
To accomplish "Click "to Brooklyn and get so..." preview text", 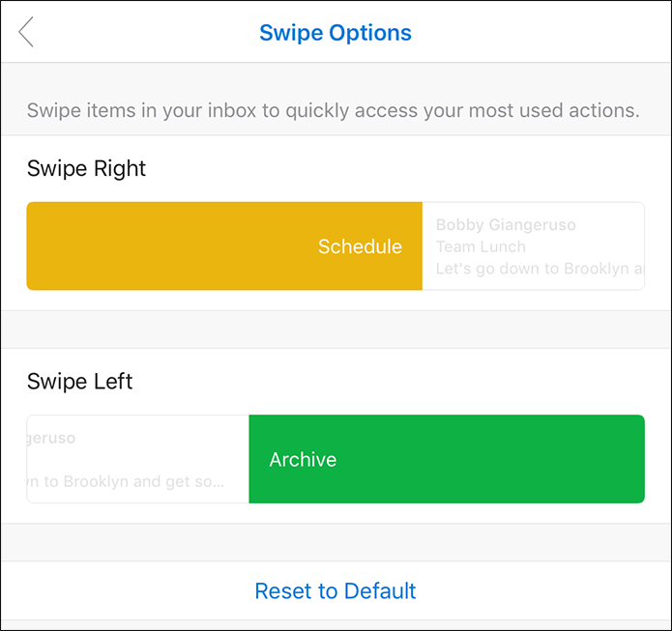I will [x=126, y=481].
